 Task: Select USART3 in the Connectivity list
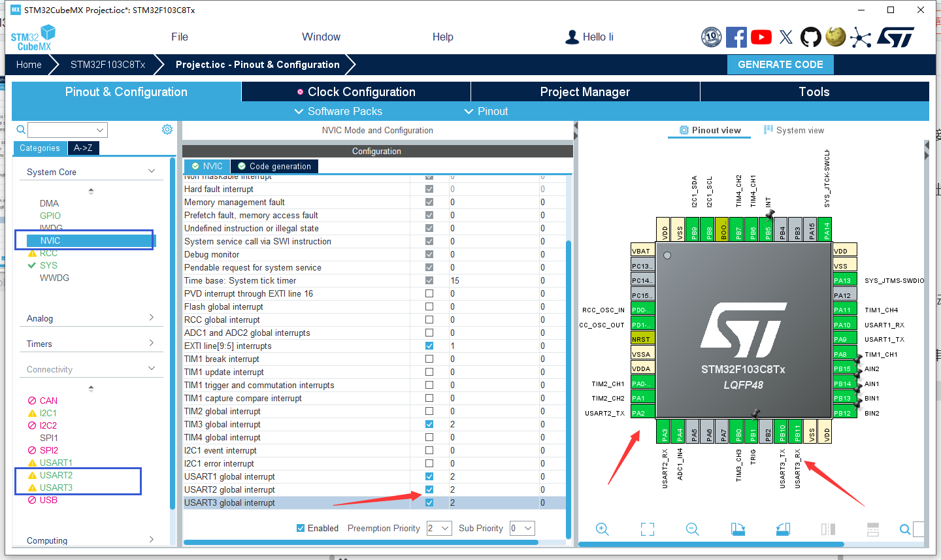[56, 487]
